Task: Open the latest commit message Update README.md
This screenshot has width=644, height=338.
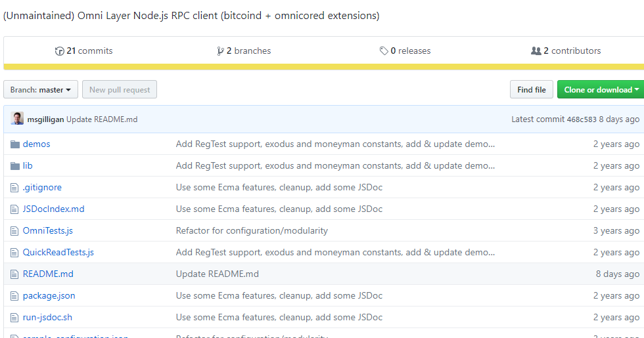Action: click(x=102, y=119)
